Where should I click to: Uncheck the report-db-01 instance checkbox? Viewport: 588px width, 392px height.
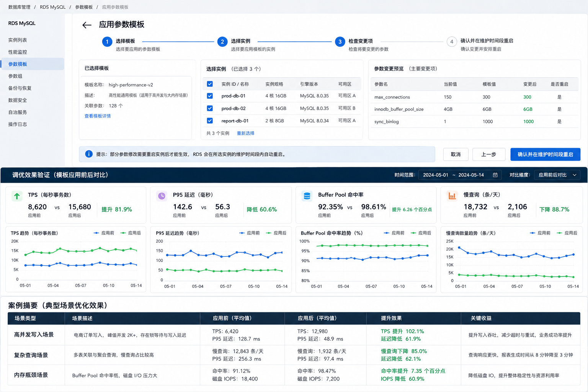[x=210, y=121]
